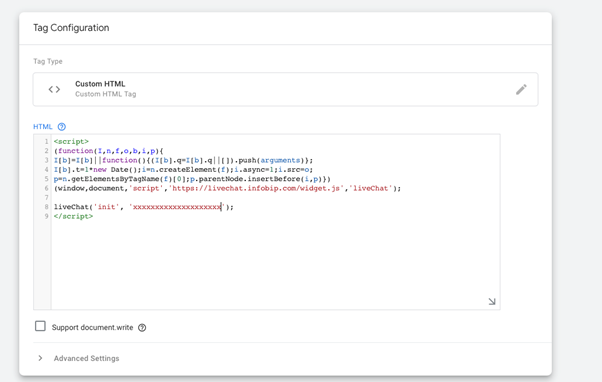Click the liveChat('init' line in code
This screenshot has height=382, width=602.
pyautogui.click(x=144, y=207)
